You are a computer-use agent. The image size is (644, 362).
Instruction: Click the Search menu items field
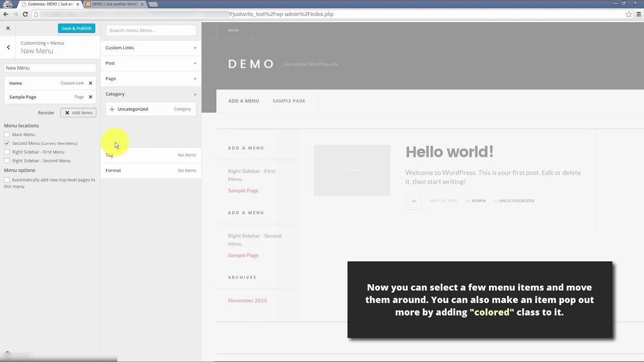pyautogui.click(x=151, y=31)
